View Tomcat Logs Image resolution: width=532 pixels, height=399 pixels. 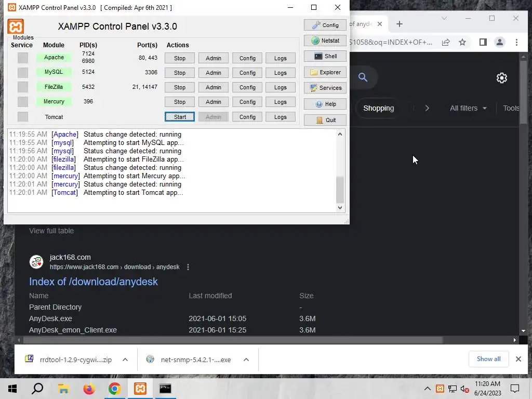click(280, 117)
